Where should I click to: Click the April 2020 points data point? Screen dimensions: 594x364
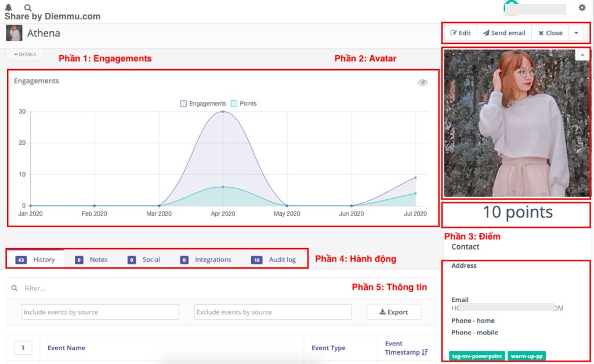tap(223, 187)
